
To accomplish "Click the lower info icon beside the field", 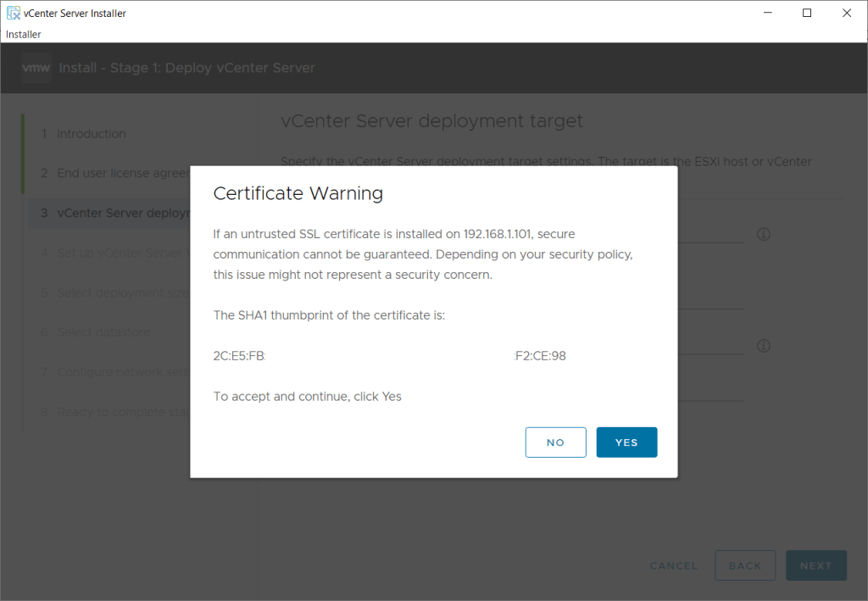I will [763, 346].
